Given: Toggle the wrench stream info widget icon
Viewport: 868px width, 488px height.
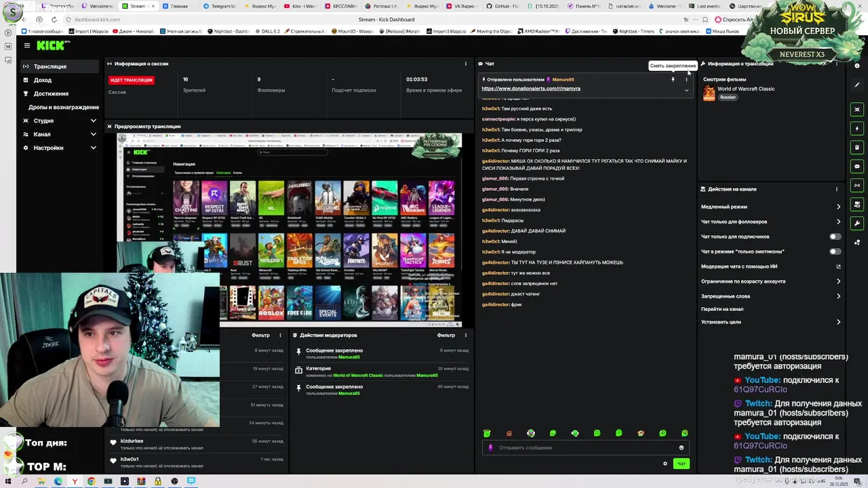Looking at the screenshot, I should pyautogui.click(x=857, y=223).
